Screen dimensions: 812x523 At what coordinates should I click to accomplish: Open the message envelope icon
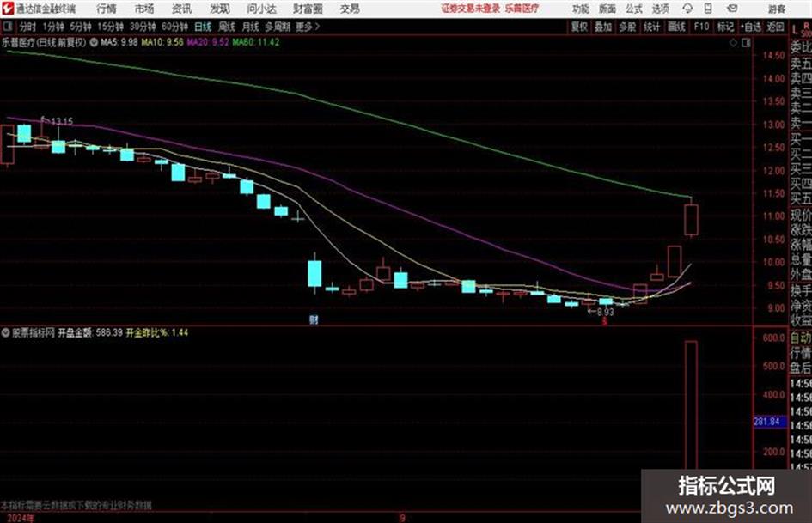pyautogui.click(x=732, y=9)
